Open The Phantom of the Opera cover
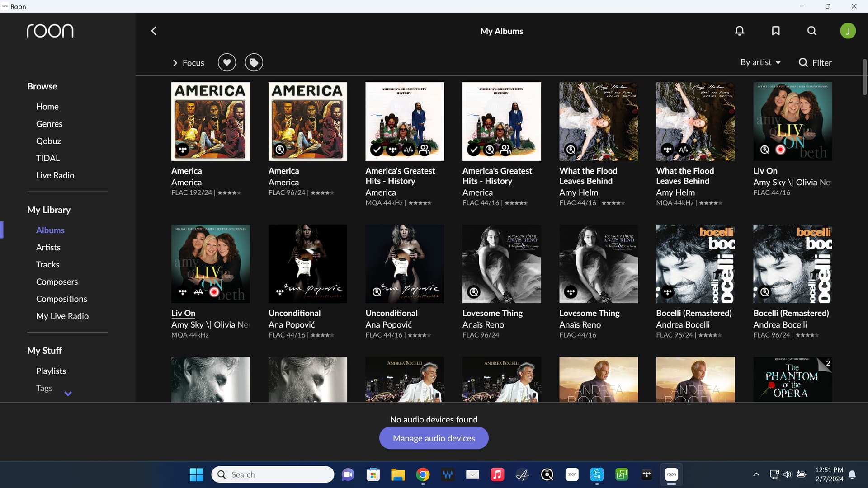The height and width of the screenshot is (488, 868). coord(792,379)
